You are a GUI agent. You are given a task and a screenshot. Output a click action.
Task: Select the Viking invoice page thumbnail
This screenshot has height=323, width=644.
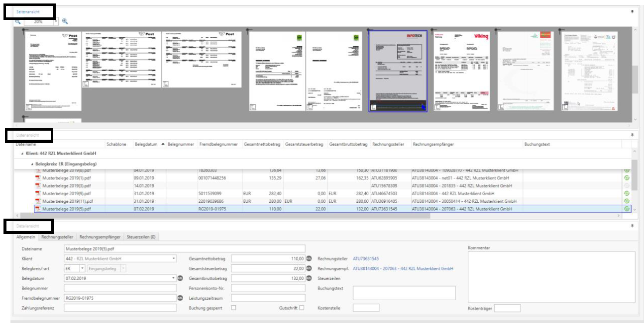(461, 71)
